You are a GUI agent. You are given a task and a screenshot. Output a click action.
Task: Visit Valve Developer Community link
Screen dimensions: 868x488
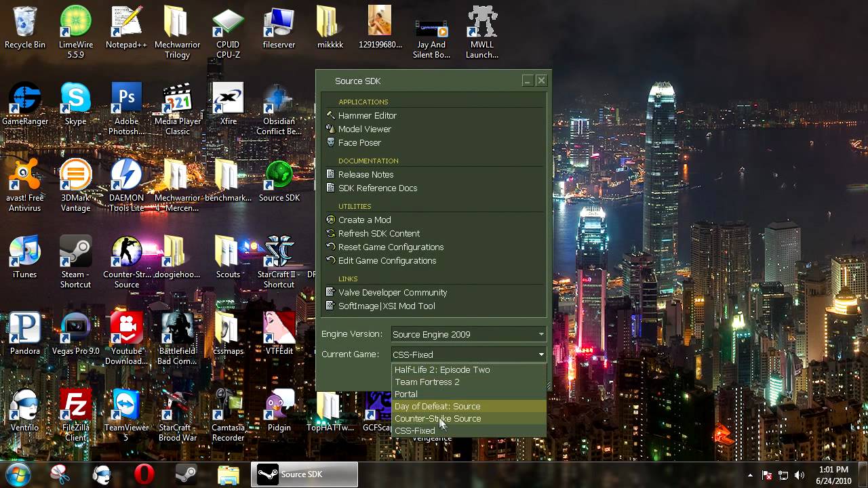[392, 292]
